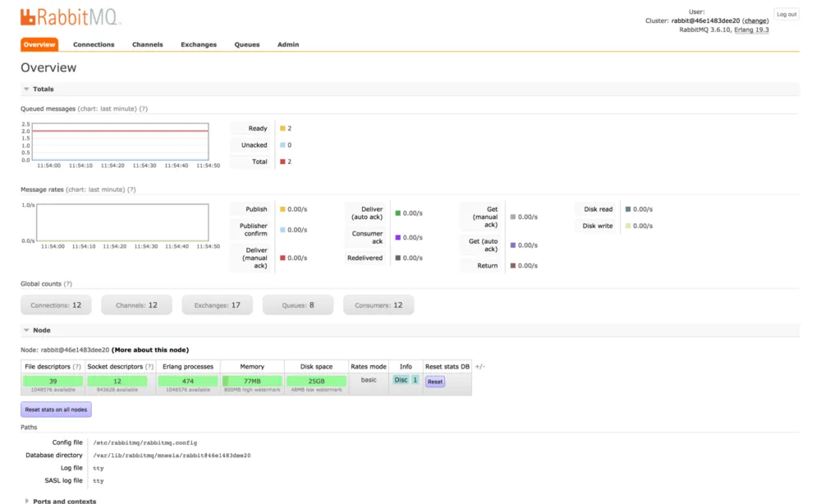Go to the Channels tab
This screenshot has height=504, width=821.
click(x=147, y=44)
